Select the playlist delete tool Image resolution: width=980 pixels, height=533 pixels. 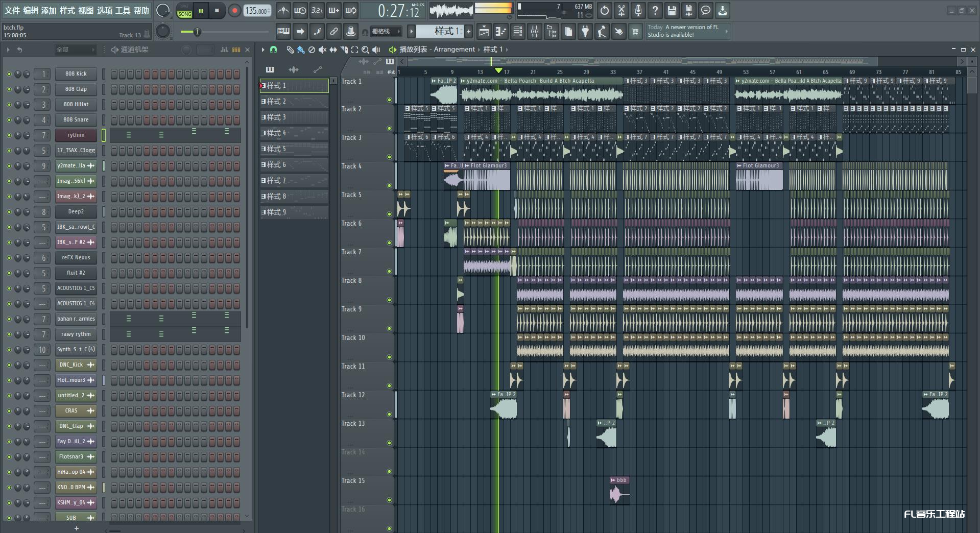[x=312, y=50]
